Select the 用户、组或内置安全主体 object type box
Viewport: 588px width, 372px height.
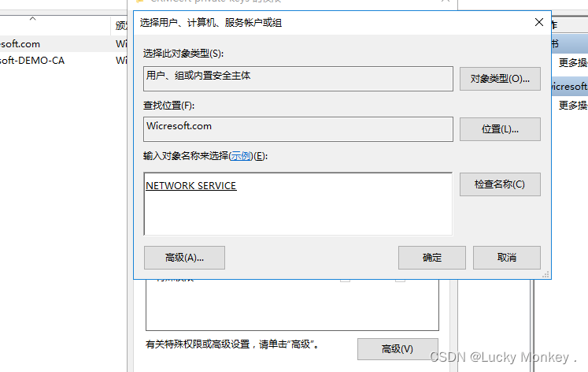298,79
